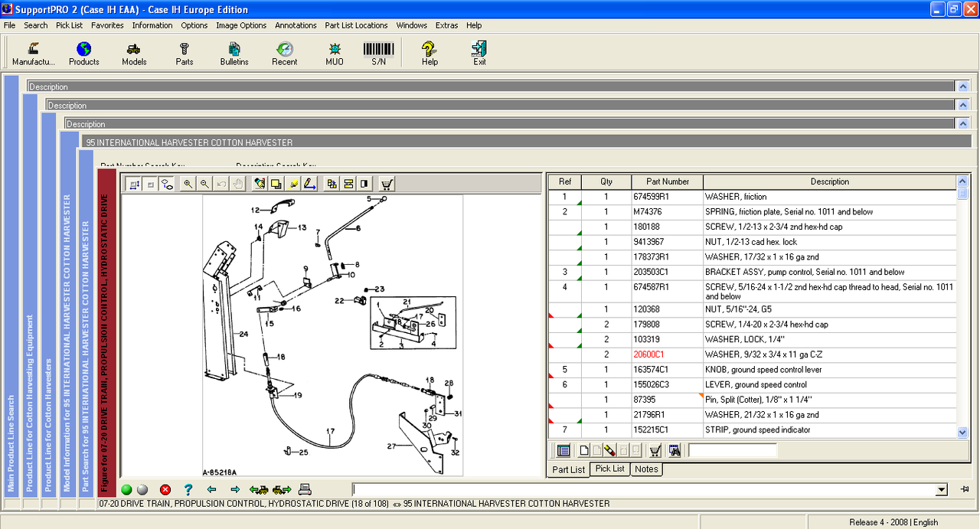Click the binoculars find icon in parts toolbar
The image size is (980, 529).
click(x=675, y=450)
